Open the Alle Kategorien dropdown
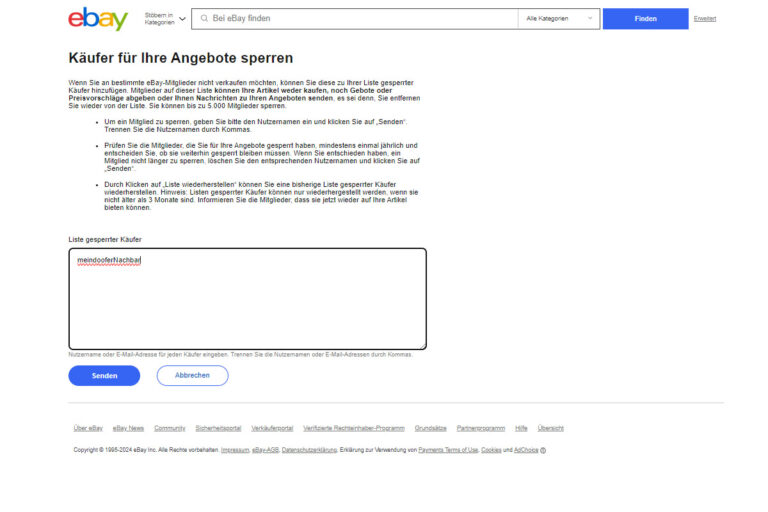The width and height of the screenshot is (768, 512). [x=559, y=19]
